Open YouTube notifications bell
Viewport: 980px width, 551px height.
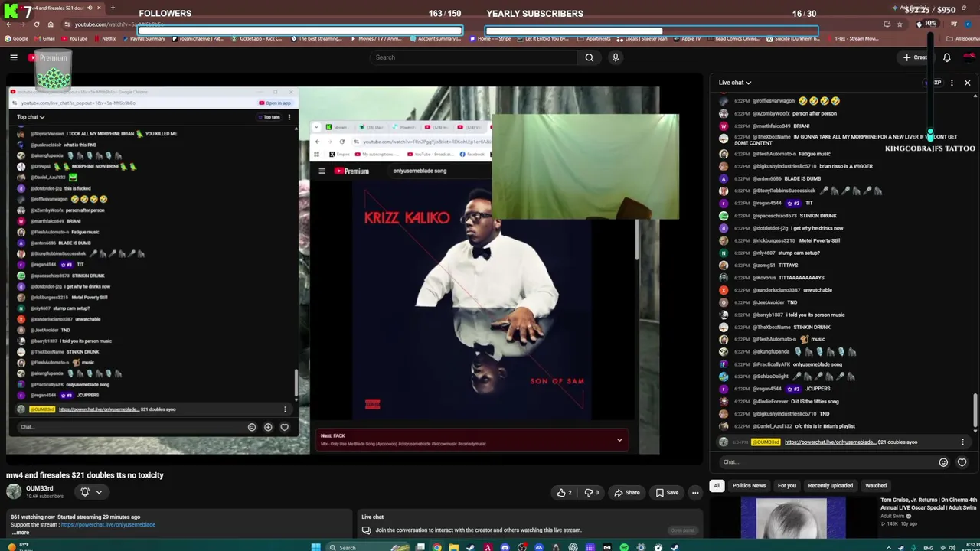[x=947, y=57]
